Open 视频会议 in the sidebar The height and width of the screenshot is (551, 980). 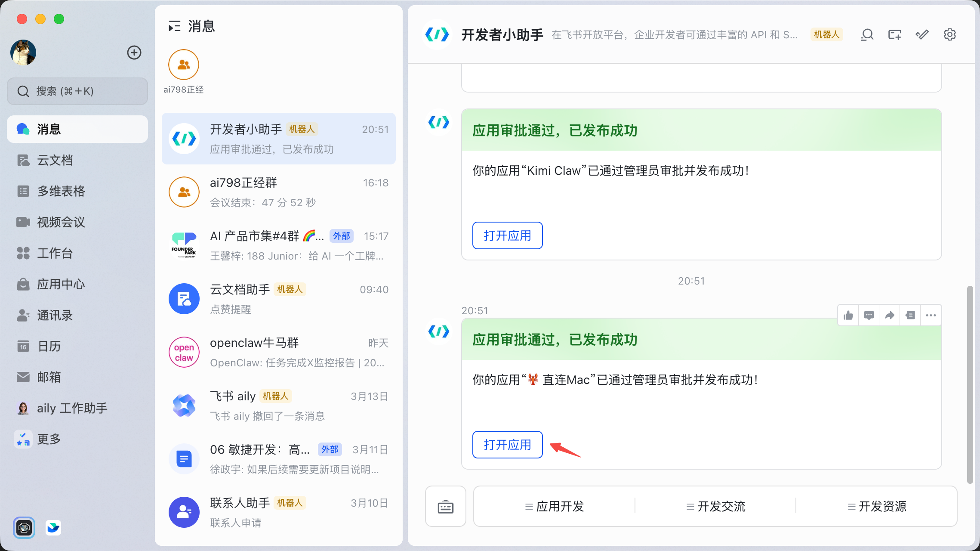[77, 222]
